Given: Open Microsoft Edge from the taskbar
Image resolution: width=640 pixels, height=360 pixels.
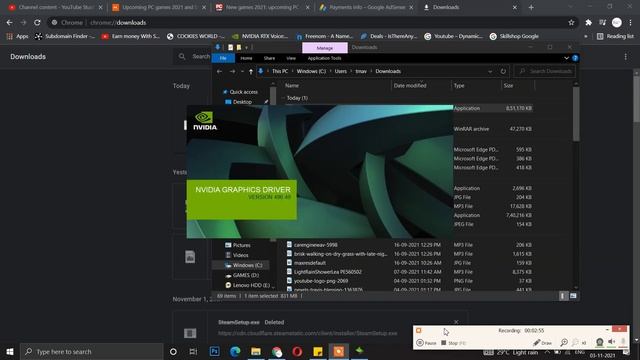Looking at the screenshot, I should coord(235,351).
